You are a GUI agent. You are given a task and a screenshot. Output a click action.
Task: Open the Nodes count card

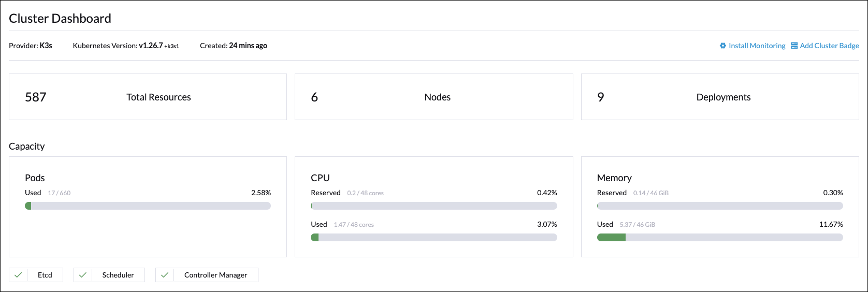click(434, 97)
